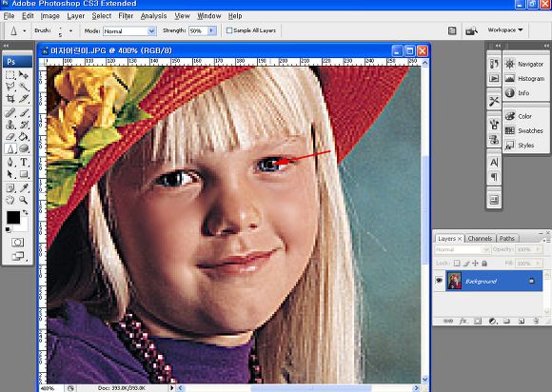Open the Workspace dropdown
The width and height of the screenshot is (552, 392).
coord(505,29)
